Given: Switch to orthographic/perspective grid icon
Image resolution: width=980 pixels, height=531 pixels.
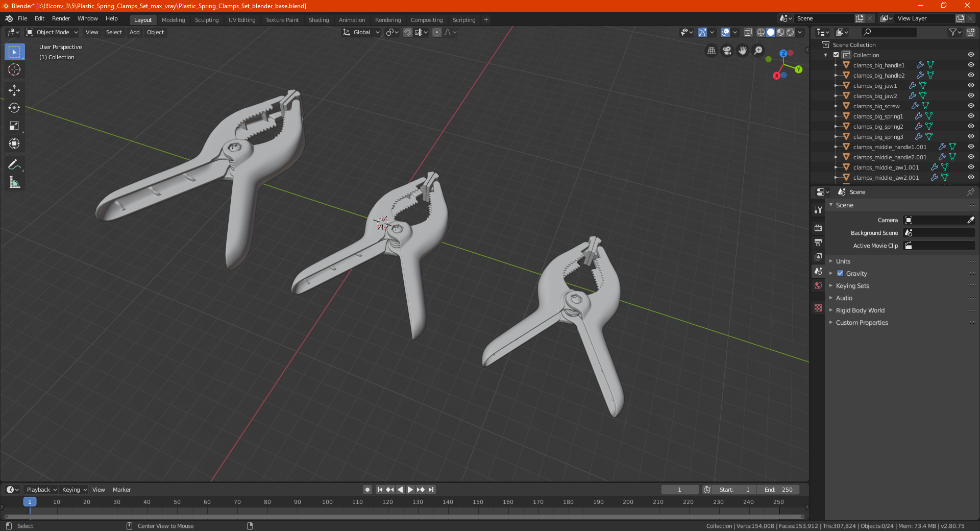Looking at the screenshot, I should pos(712,51).
